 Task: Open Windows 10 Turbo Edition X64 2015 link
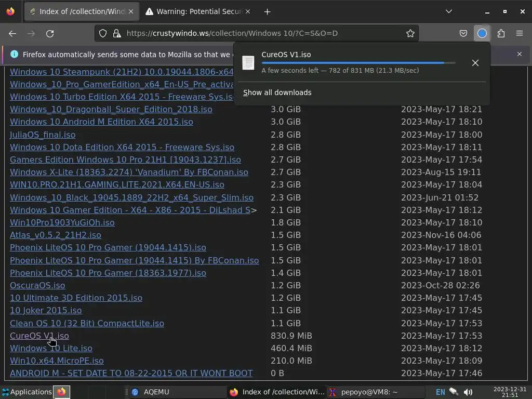122,97
